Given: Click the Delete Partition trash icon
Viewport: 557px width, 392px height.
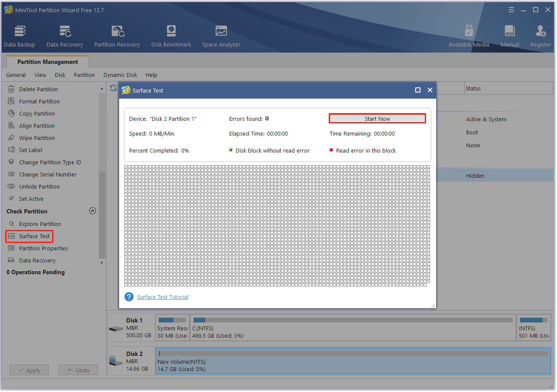Looking at the screenshot, I should click(x=11, y=89).
